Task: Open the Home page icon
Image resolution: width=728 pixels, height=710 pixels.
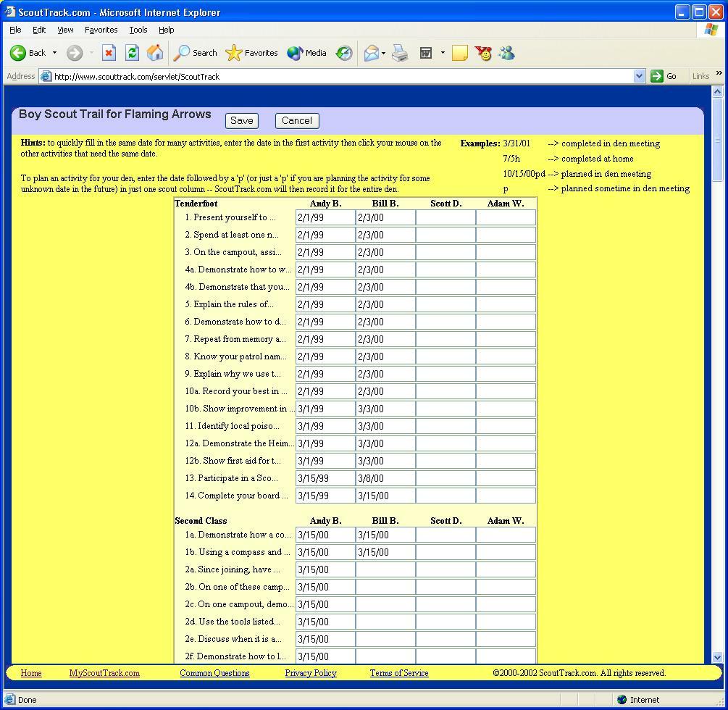Action: click(155, 53)
